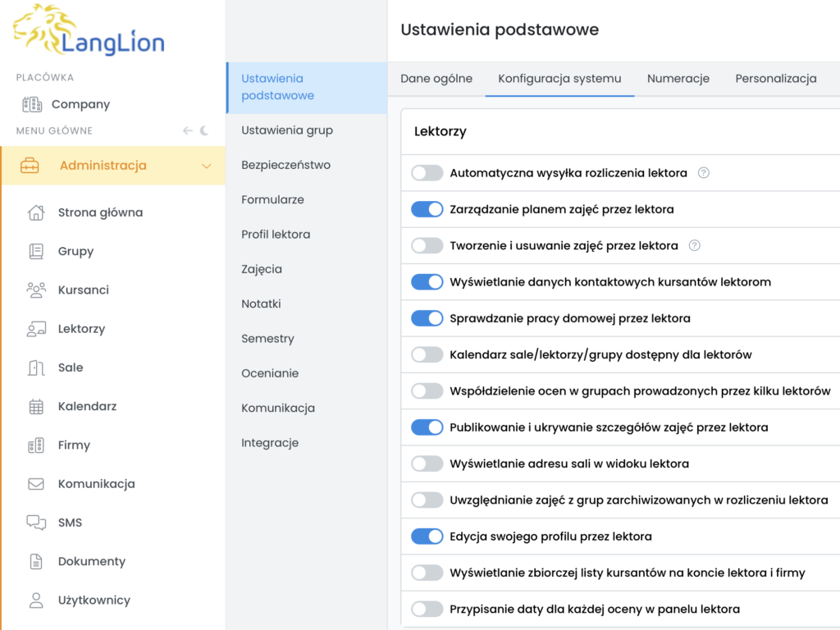Collapse sidebar using the left arrow icon
This screenshot has height=630, width=840.
click(x=188, y=130)
